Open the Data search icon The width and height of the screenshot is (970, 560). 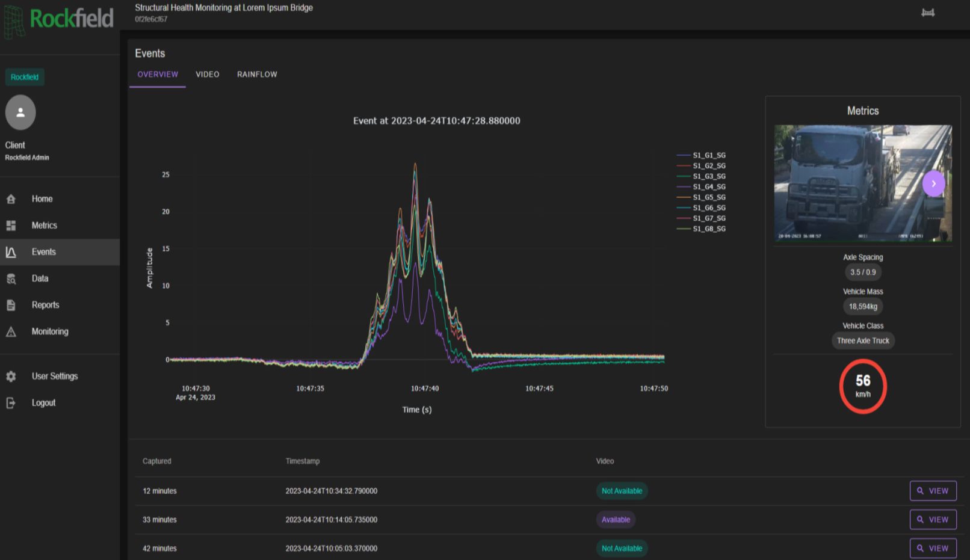(x=11, y=278)
